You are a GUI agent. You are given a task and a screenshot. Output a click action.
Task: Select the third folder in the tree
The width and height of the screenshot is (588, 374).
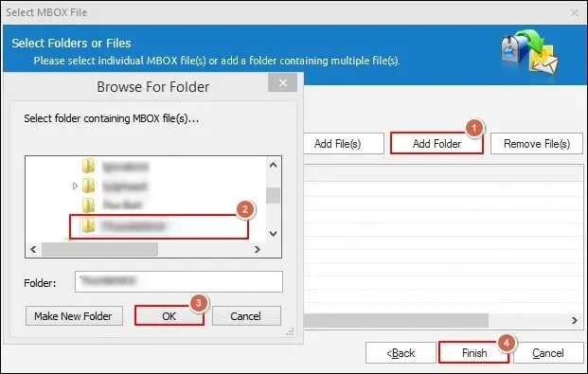(x=112, y=205)
